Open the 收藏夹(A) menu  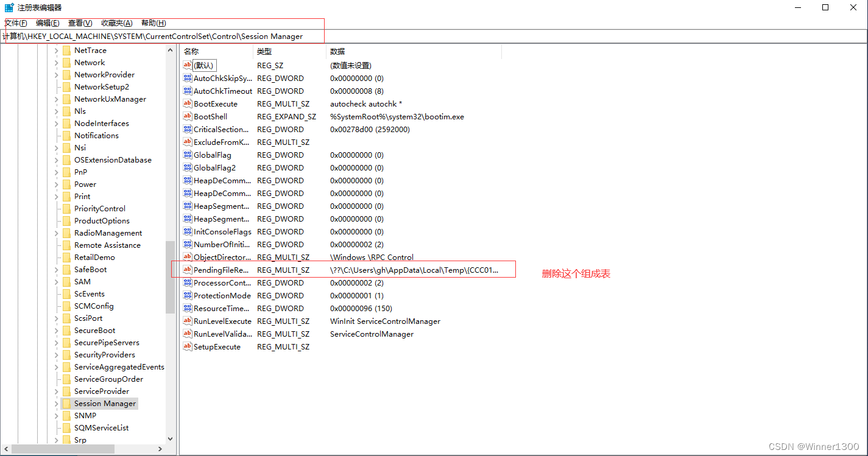pyautogui.click(x=117, y=23)
